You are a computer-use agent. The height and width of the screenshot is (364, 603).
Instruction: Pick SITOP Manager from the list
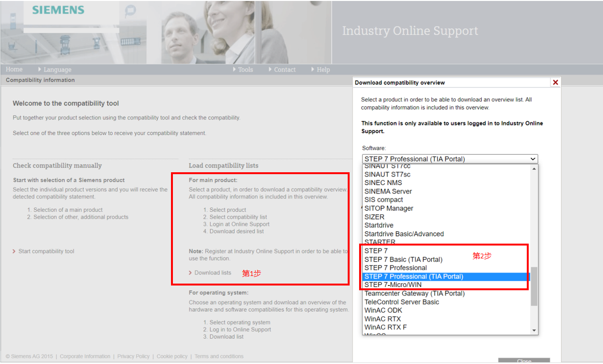click(x=446, y=208)
